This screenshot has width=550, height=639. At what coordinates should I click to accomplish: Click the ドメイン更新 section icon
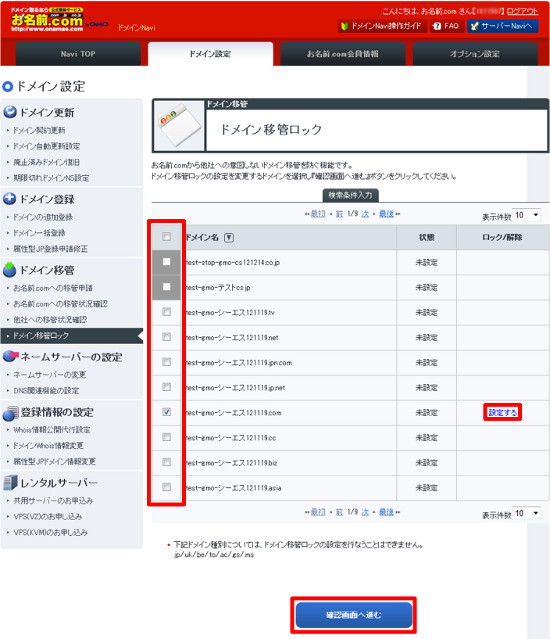(10, 112)
